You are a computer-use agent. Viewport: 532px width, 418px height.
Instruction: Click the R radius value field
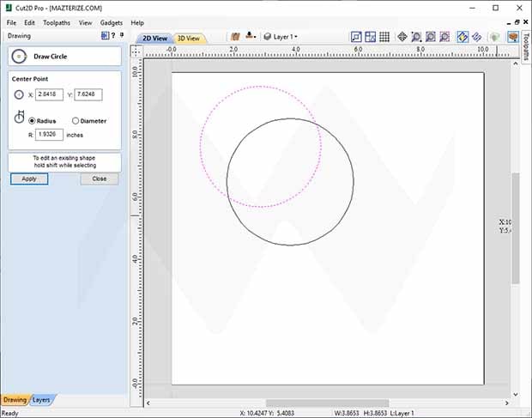[x=49, y=135]
